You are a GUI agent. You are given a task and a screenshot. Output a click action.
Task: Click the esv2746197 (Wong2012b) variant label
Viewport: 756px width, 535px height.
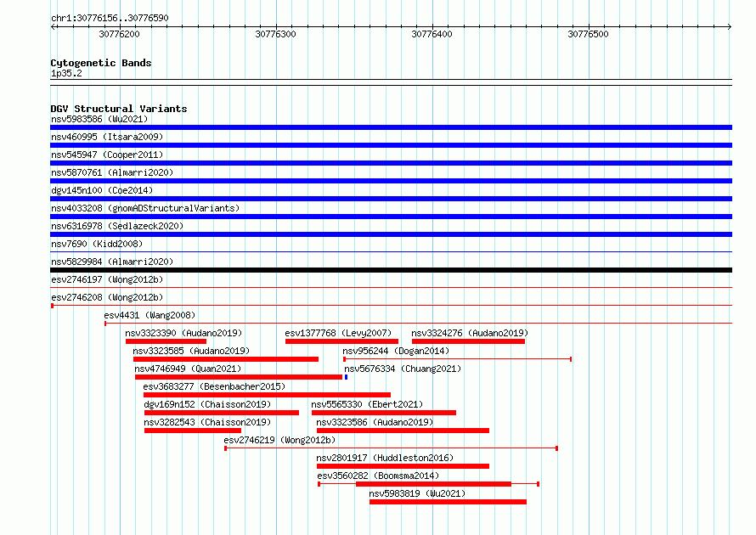pyautogui.click(x=107, y=279)
